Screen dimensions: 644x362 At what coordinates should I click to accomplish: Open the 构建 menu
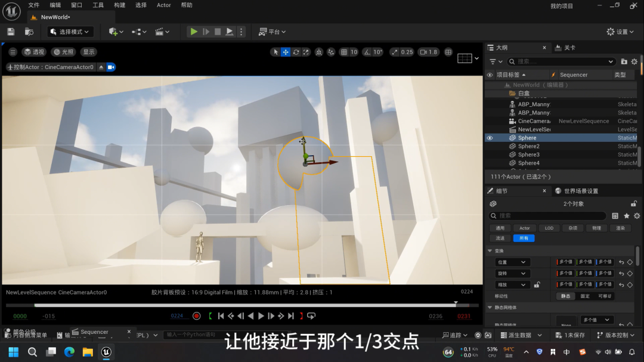pyautogui.click(x=119, y=5)
